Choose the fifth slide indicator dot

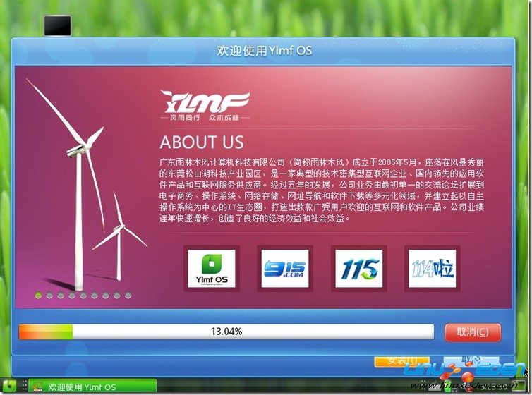[x=83, y=296]
